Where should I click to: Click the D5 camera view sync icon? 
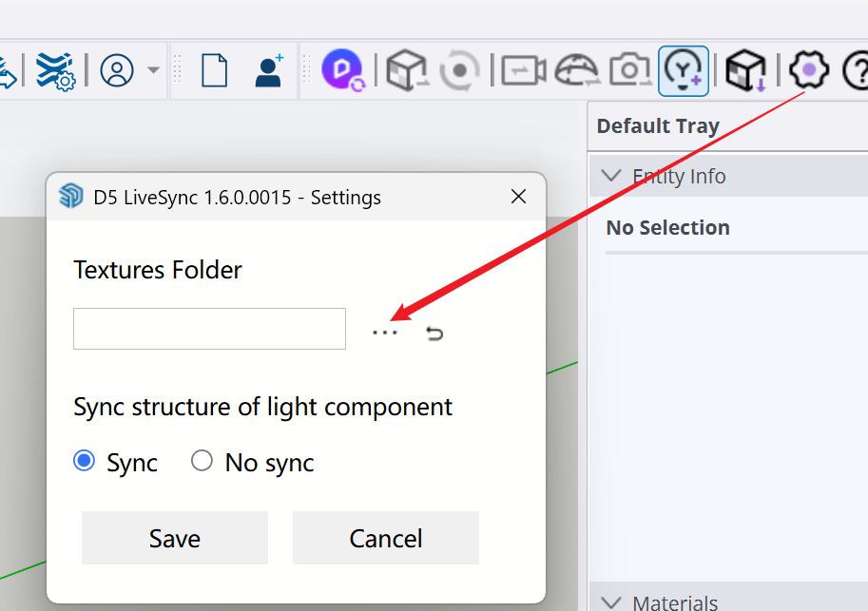(x=523, y=70)
